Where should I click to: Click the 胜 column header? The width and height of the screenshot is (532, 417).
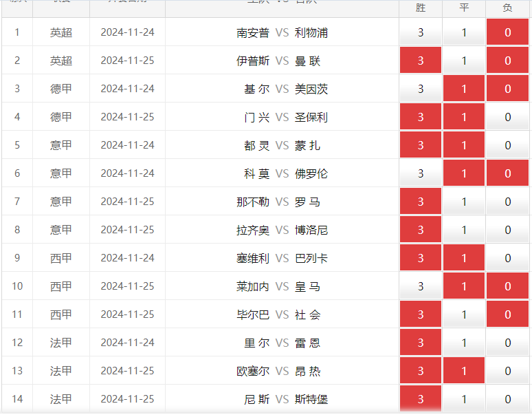[421, 8]
